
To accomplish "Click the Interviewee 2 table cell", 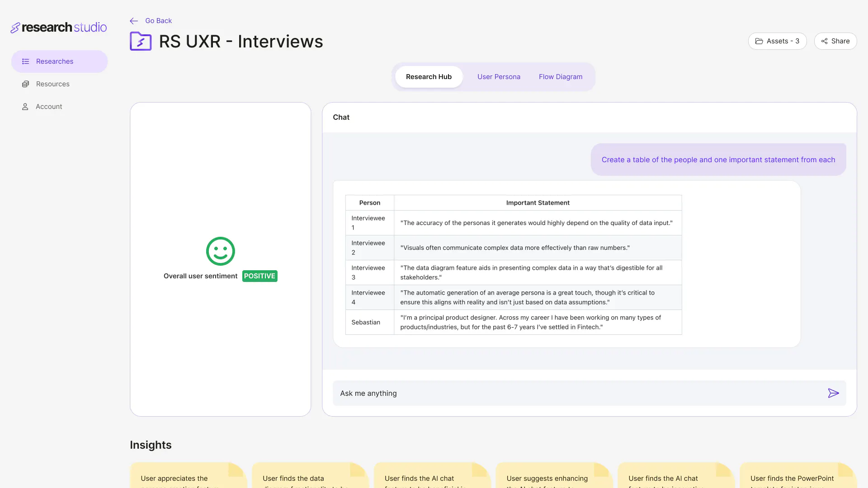I will pyautogui.click(x=370, y=248).
